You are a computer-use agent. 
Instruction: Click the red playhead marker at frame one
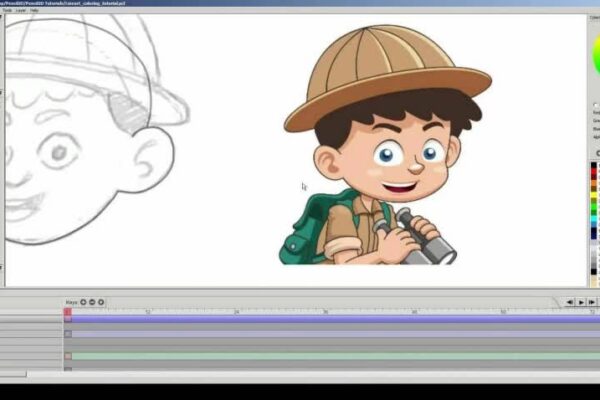[x=68, y=313]
